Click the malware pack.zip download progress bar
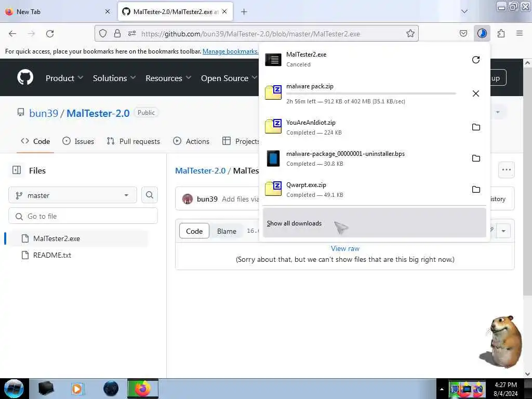Screen dimensions: 532x399 371,94
